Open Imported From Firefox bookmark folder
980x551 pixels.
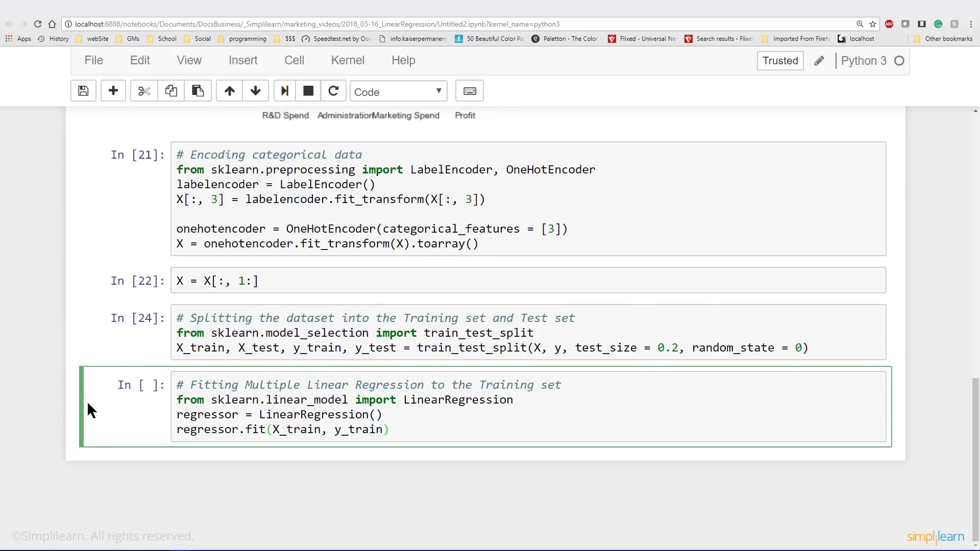pyautogui.click(x=796, y=39)
